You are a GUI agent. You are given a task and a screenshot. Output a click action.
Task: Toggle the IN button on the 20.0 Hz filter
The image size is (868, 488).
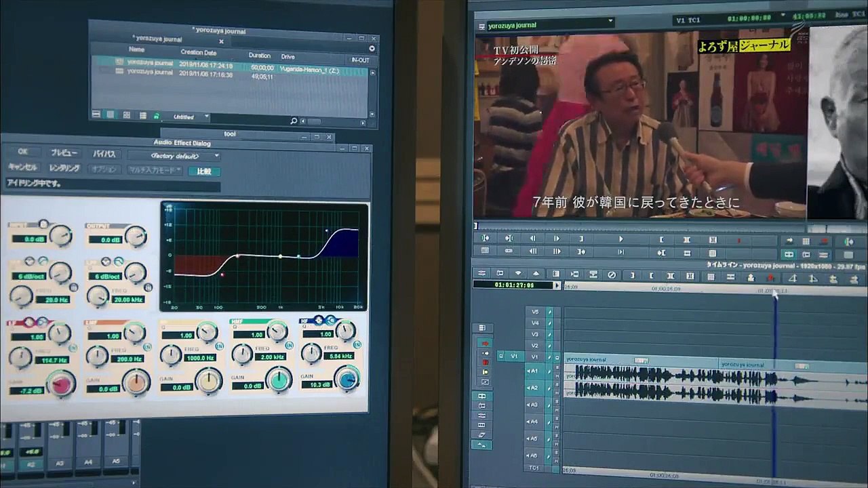tap(73, 288)
